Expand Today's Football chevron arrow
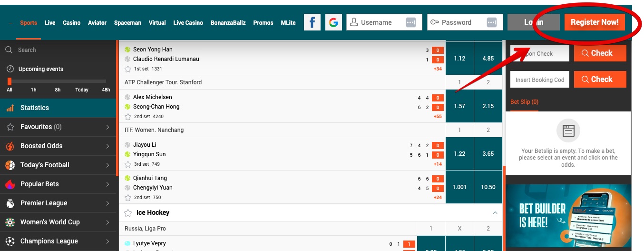 tap(107, 165)
